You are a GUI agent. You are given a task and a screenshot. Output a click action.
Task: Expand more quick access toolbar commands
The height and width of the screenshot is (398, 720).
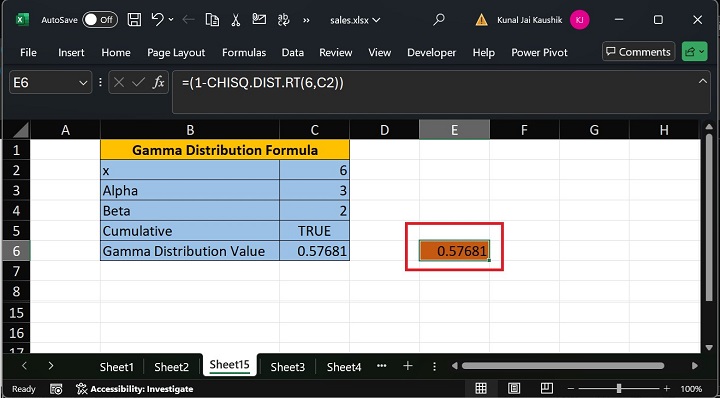tap(306, 20)
